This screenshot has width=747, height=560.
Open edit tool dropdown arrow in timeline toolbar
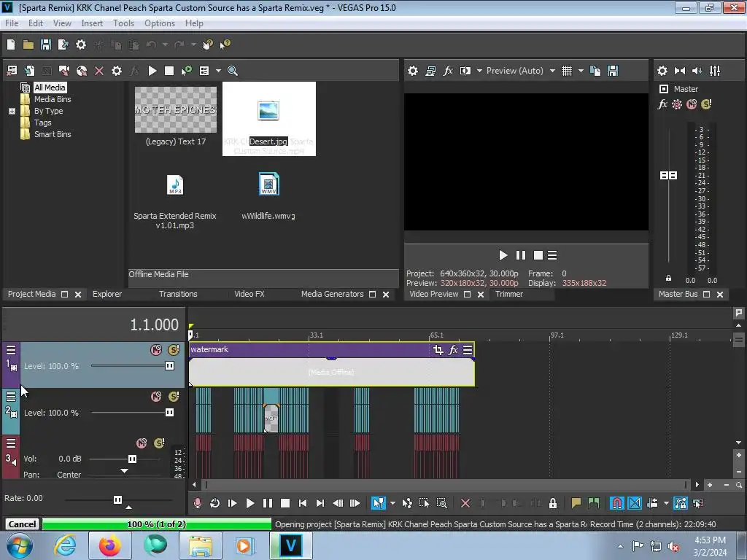(x=392, y=503)
